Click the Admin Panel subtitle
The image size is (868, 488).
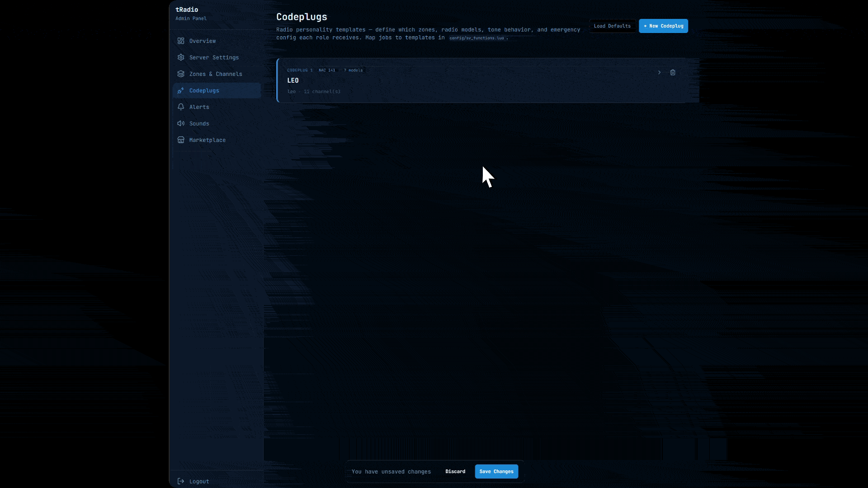(x=191, y=19)
